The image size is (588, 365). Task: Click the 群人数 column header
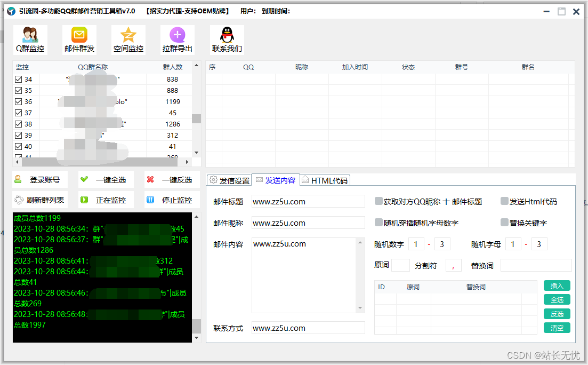coord(173,67)
